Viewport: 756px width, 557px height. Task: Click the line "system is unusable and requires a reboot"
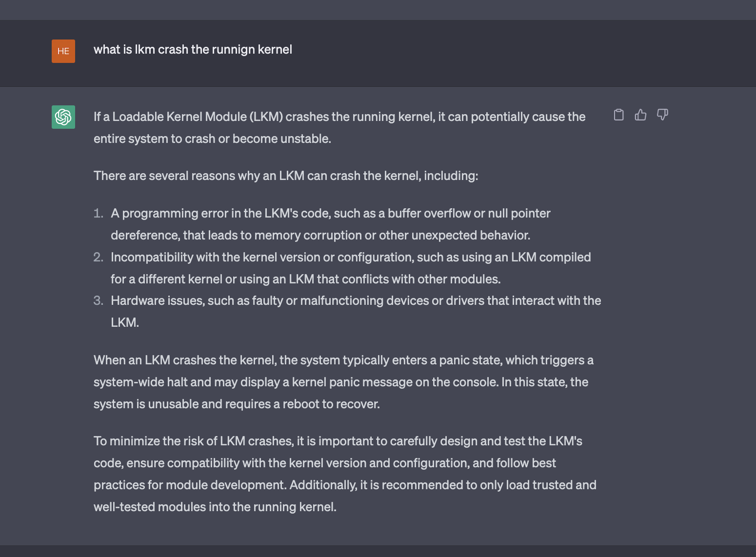click(x=237, y=404)
